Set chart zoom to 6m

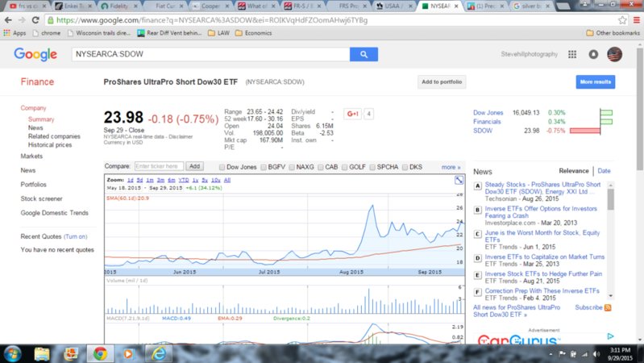[171, 180]
